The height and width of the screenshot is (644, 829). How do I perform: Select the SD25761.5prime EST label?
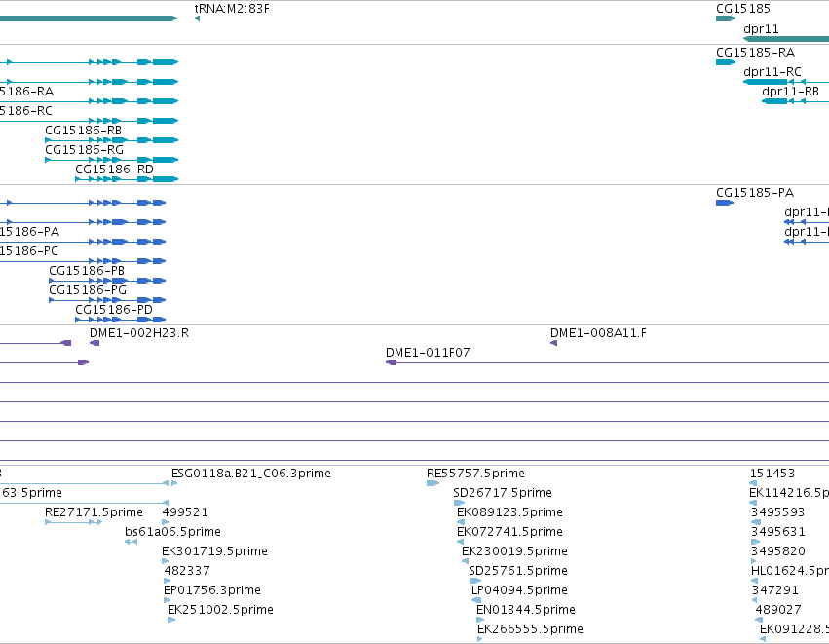(518, 571)
